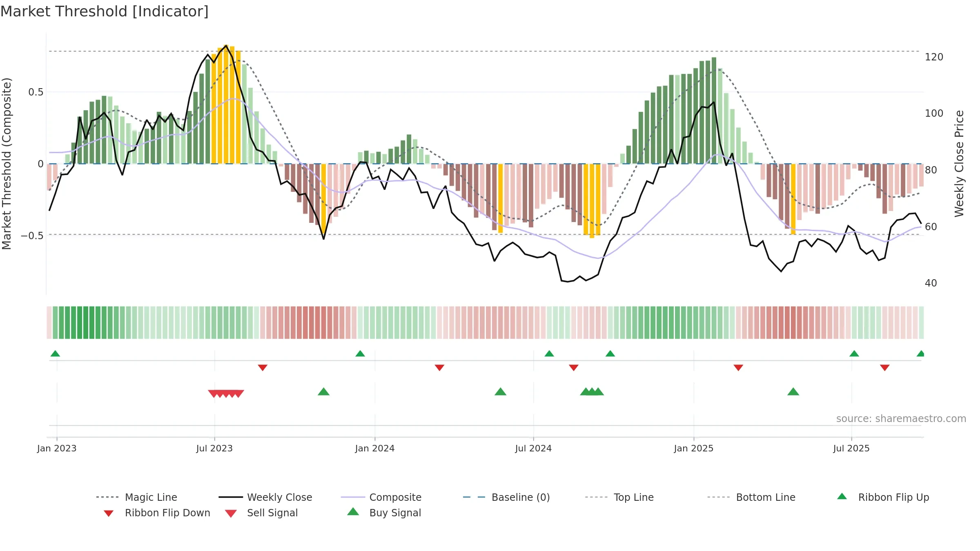Click the single orange bar at April 2025
The height and width of the screenshot is (551, 980).
tap(793, 199)
